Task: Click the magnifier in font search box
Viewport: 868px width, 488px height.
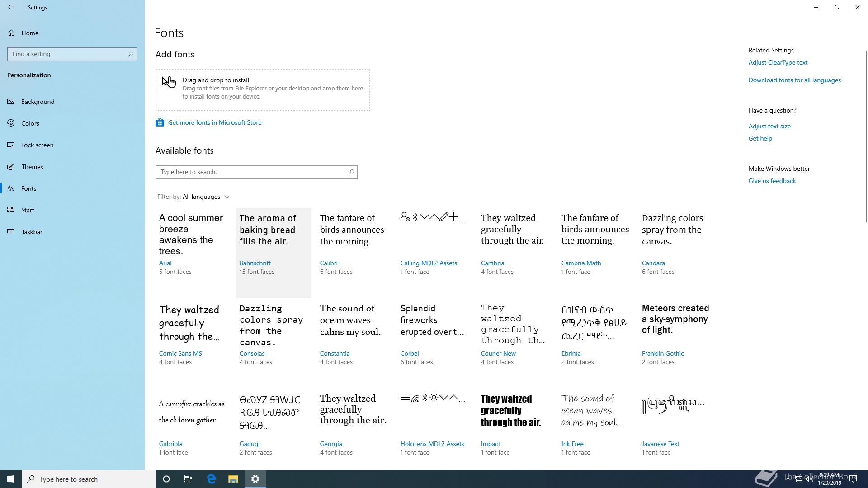Action: click(x=351, y=172)
